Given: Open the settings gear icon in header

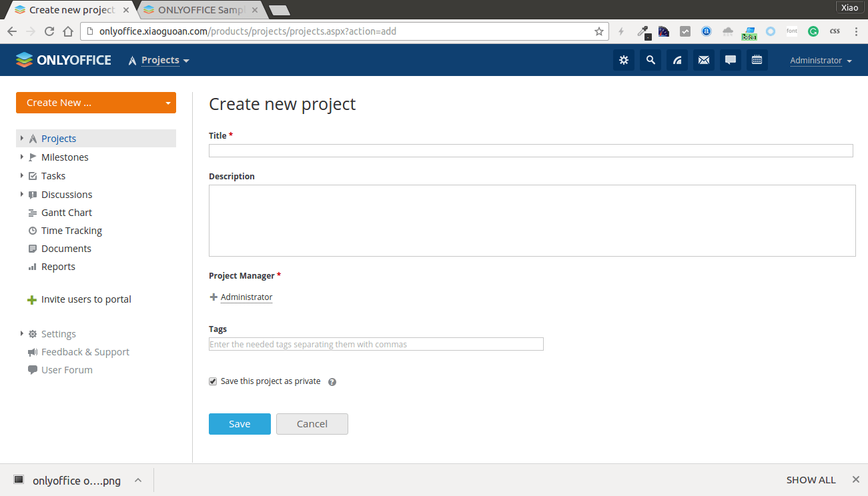Looking at the screenshot, I should (x=624, y=60).
